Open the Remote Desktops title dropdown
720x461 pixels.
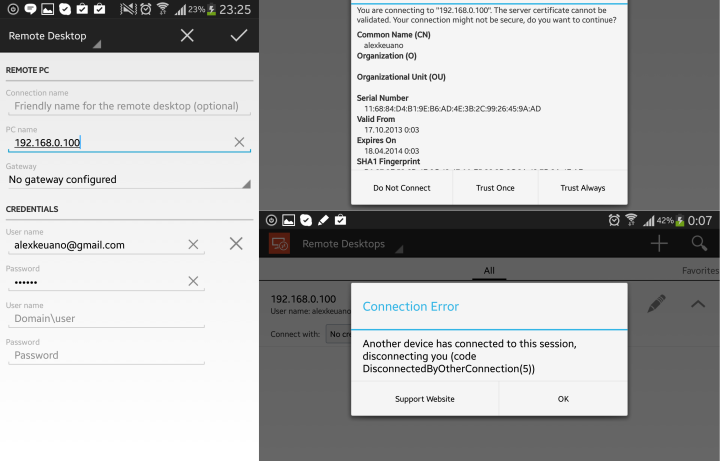point(352,244)
